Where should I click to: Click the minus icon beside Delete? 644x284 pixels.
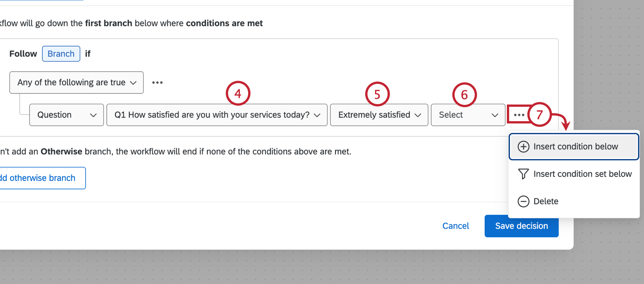[x=524, y=201]
